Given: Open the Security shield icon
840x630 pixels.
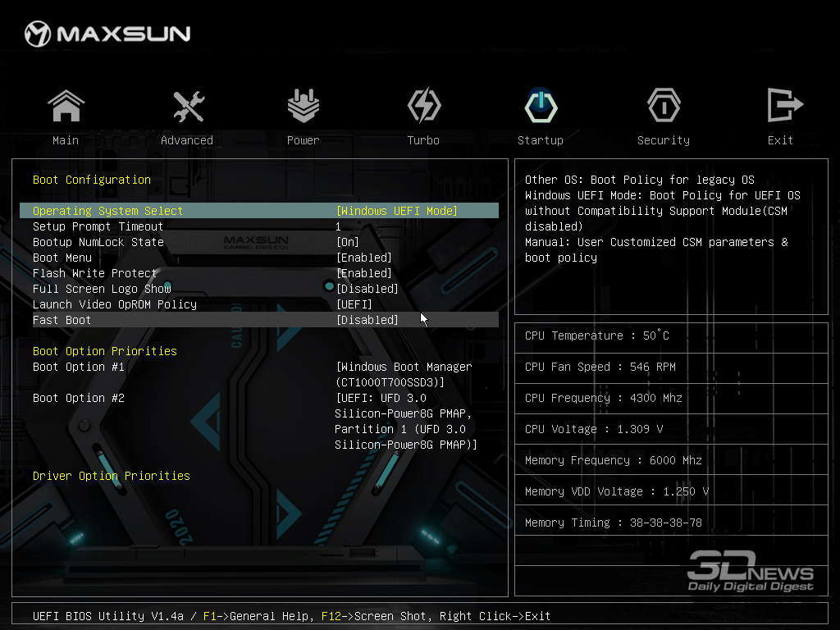Looking at the screenshot, I should [x=664, y=106].
